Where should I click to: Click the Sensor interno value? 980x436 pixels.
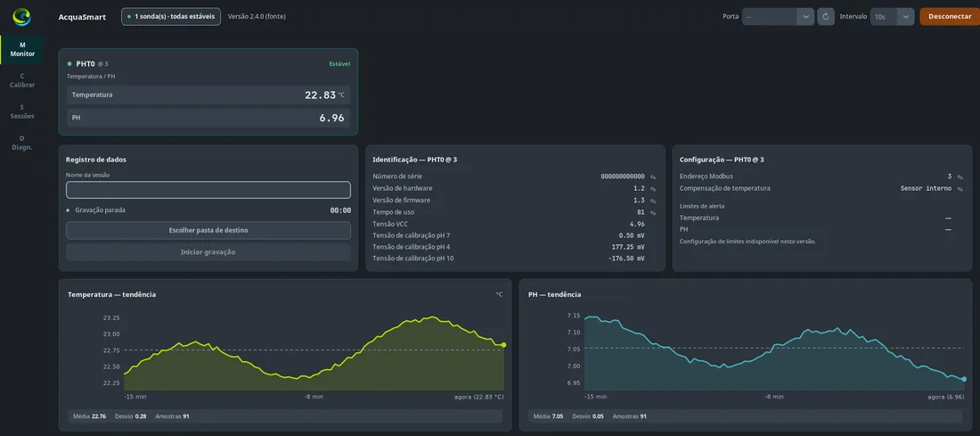[927, 188]
